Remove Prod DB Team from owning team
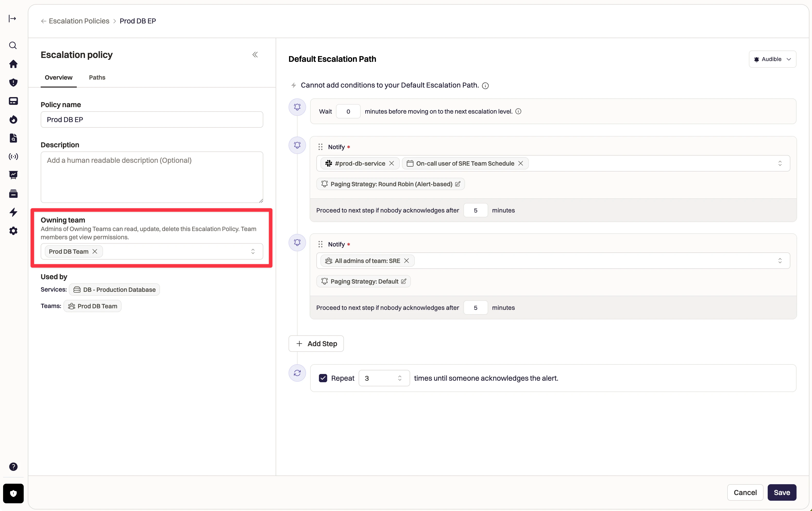This screenshot has width=812, height=511. 95,251
